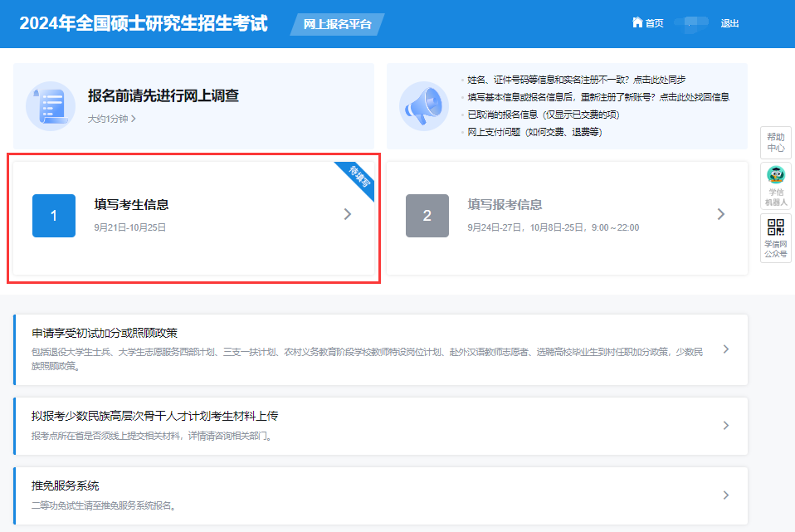Viewport: 795px width, 532px height.
Task: Click the 网上支付问题 notice link
Action: [x=534, y=132]
